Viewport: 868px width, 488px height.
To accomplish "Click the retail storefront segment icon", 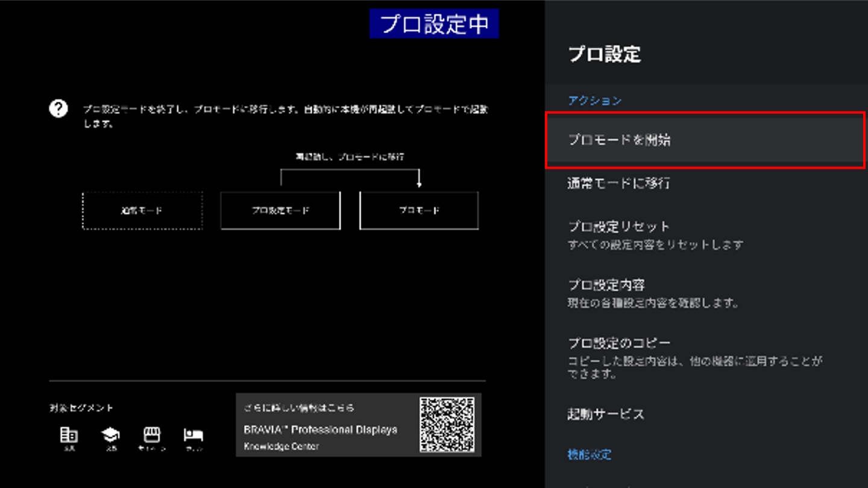I will pos(151,435).
